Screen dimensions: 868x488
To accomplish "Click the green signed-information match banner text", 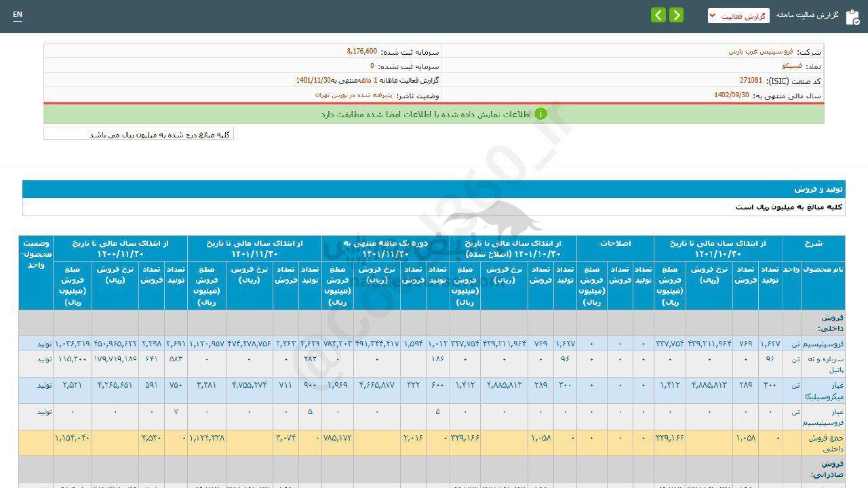I will [x=426, y=115].
